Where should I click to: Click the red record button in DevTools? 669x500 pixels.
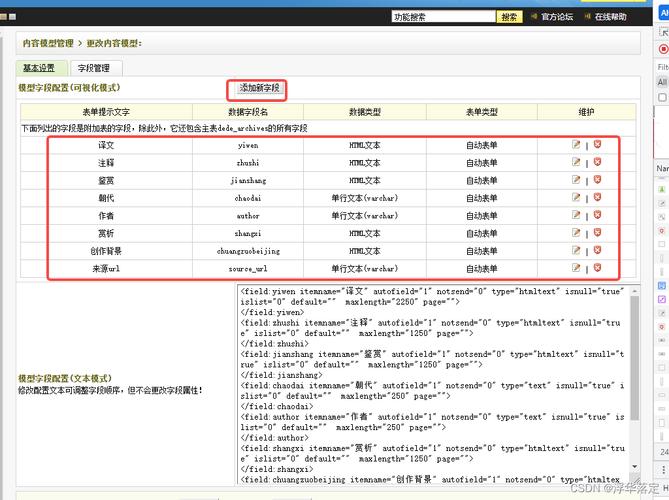[663, 49]
